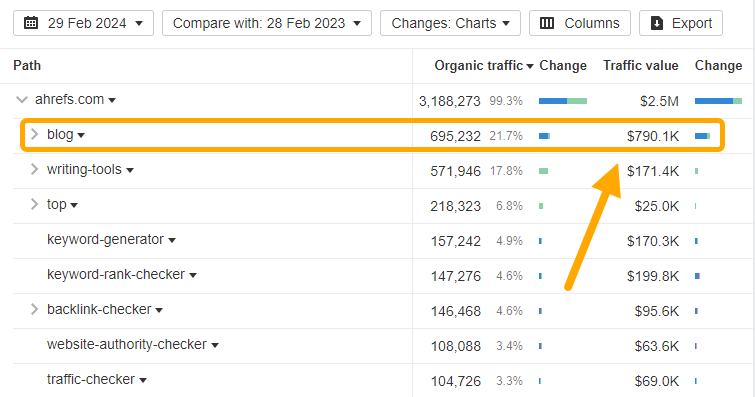Click the backlink-checker value $95.6K
This screenshot has height=397, width=755.
[657, 311]
